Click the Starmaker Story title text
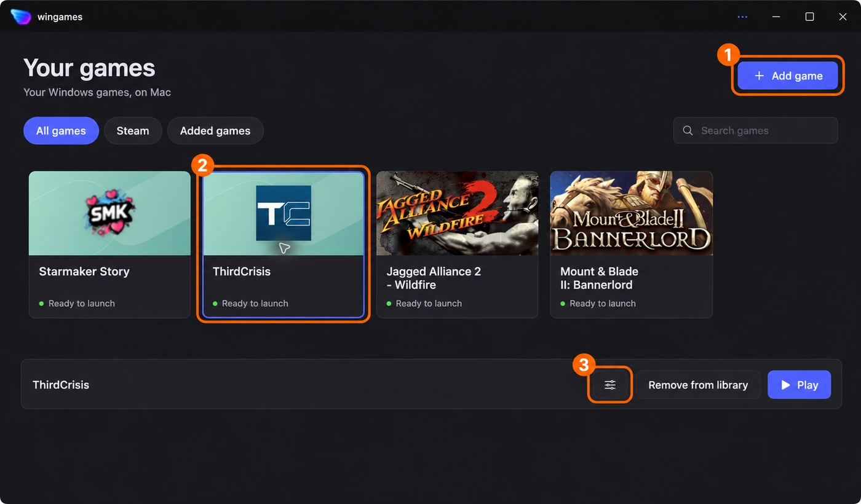This screenshot has width=861, height=504. tap(84, 271)
